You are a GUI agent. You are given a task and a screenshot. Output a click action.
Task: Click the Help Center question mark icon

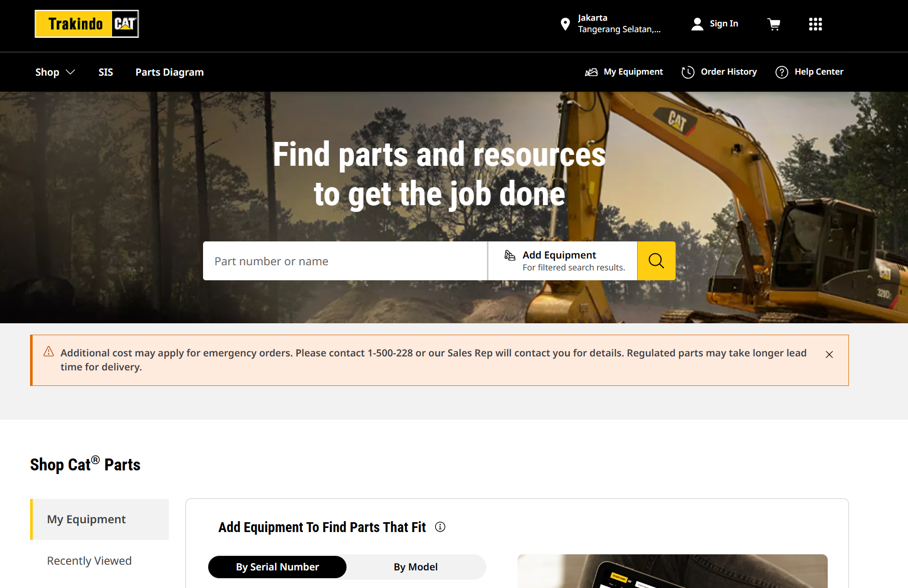point(782,72)
